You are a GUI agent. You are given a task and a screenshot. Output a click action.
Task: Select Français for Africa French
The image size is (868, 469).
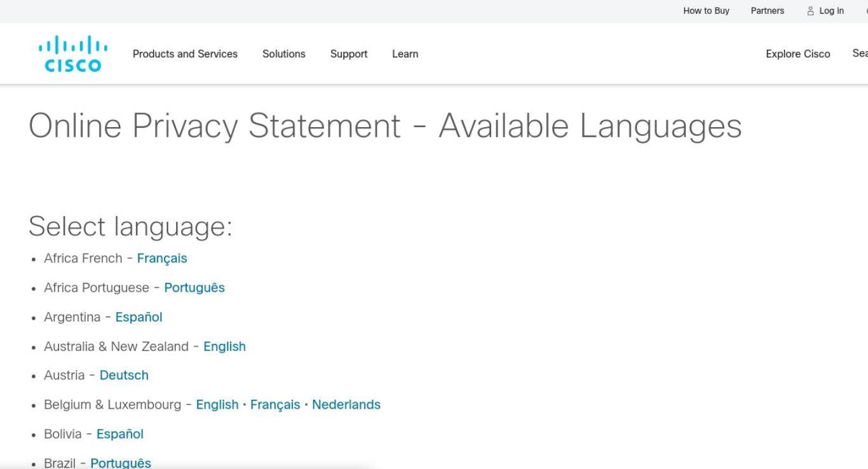pos(162,259)
